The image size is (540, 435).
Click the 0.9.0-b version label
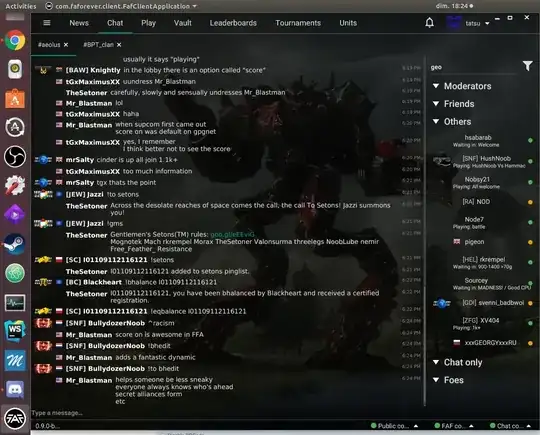pos(47,426)
